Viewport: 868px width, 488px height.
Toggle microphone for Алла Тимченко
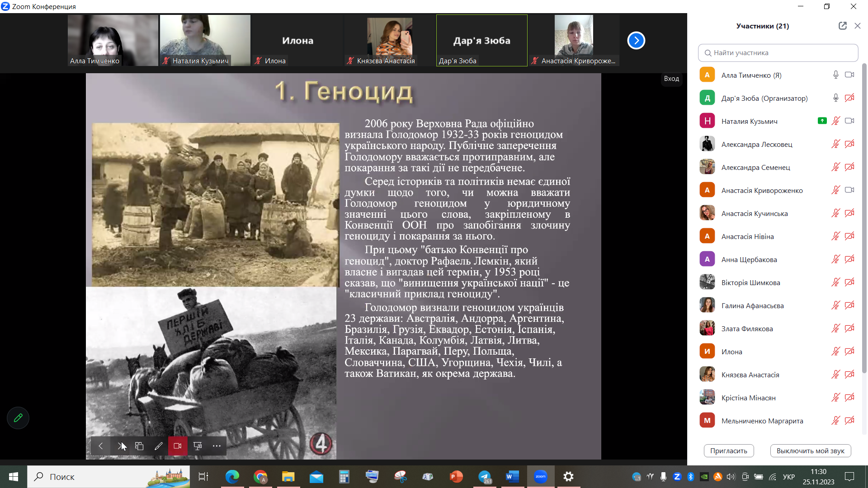[835, 75]
